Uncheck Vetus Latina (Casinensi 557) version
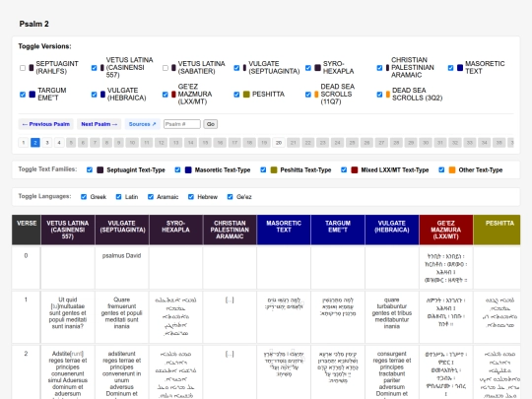The height and width of the screenshot is (399, 532). pyautogui.click(x=94, y=68)
